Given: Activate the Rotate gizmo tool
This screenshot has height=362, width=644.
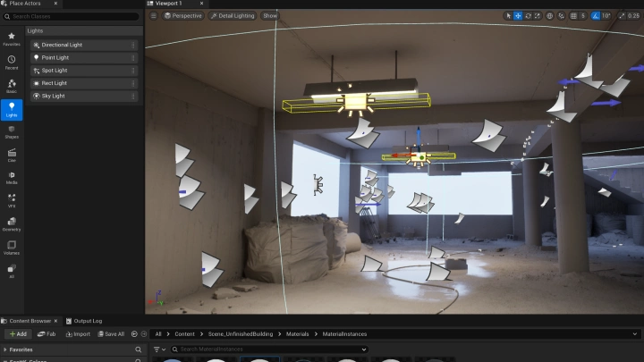Looking at the screenshot, I should (529, 15).
